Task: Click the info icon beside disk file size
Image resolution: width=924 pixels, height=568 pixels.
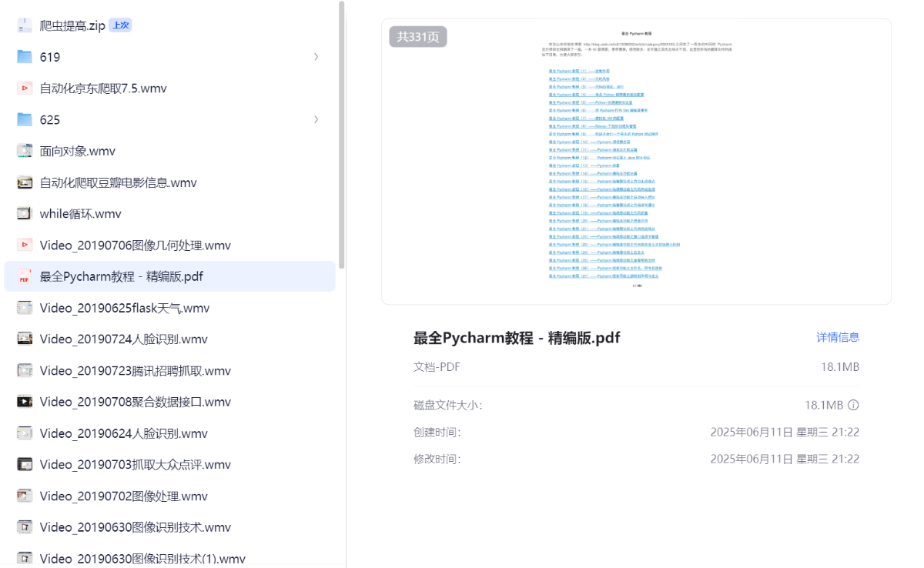Action: click(x=853, y=405)
